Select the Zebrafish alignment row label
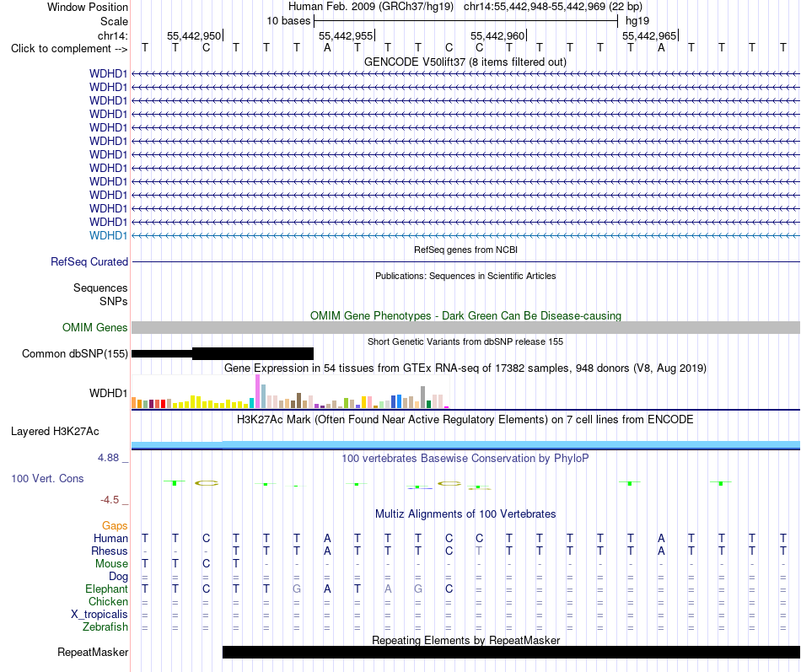 click(x=105, y=627)
